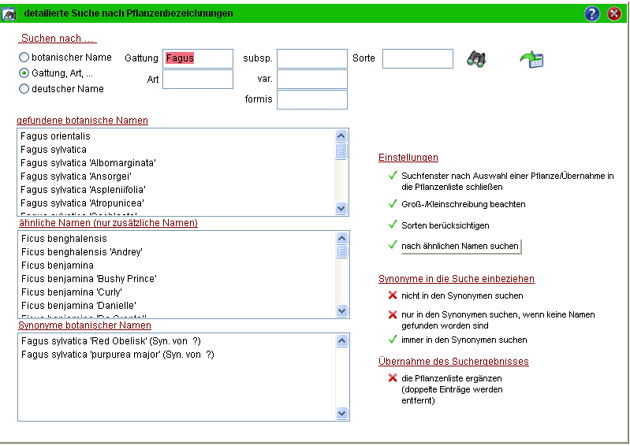Click Synonyme botanischer Namen heading
Screen dimensions: 630x446
[x=85, y=325]
